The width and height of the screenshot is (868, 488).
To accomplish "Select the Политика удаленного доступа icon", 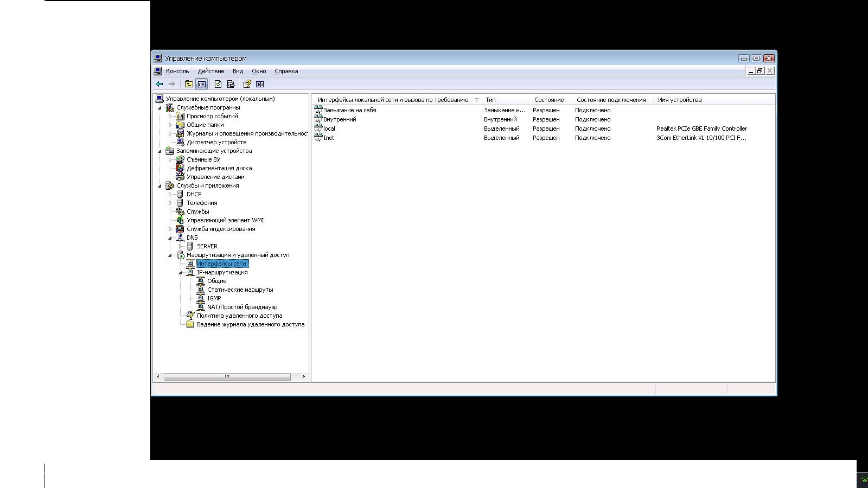I will pyautogui.click(x=190, y=316).
